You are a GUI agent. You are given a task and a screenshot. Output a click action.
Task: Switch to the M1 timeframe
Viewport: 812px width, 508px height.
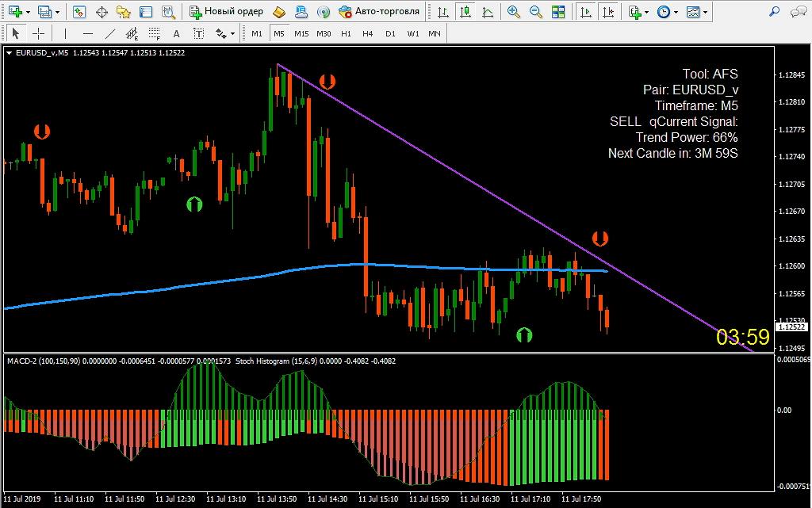point(257,33)
